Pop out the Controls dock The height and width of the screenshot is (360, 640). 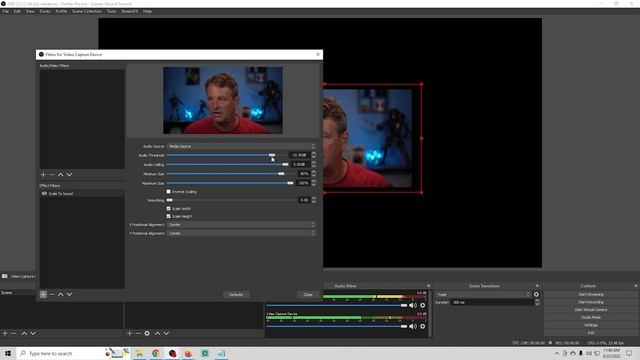click(636, 286)
